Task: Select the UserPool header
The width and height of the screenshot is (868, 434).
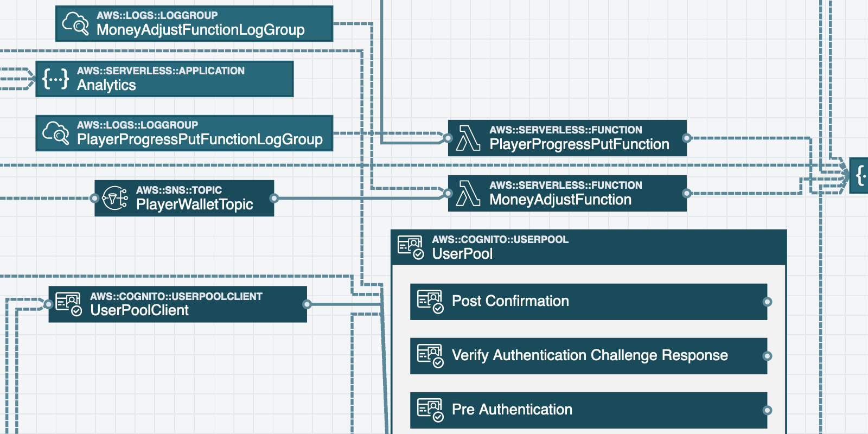Action: (589, 247)
